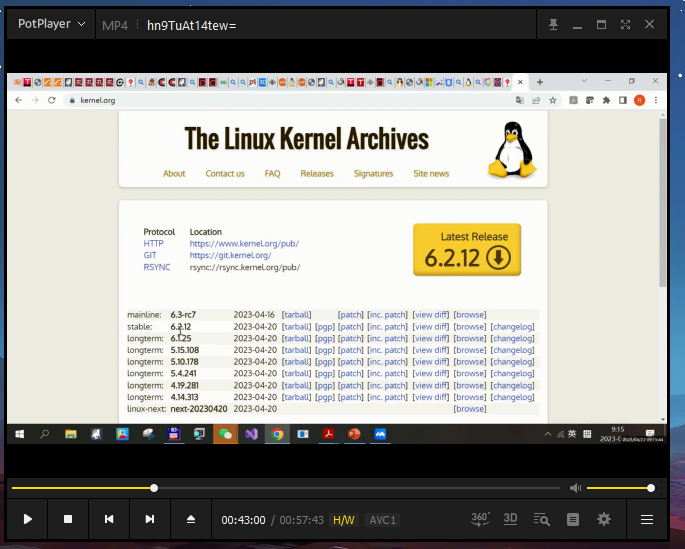This screenshot has height=549, width=685.
Task: Open PowerPoint from the taskbar
Action: coord(354,434)
